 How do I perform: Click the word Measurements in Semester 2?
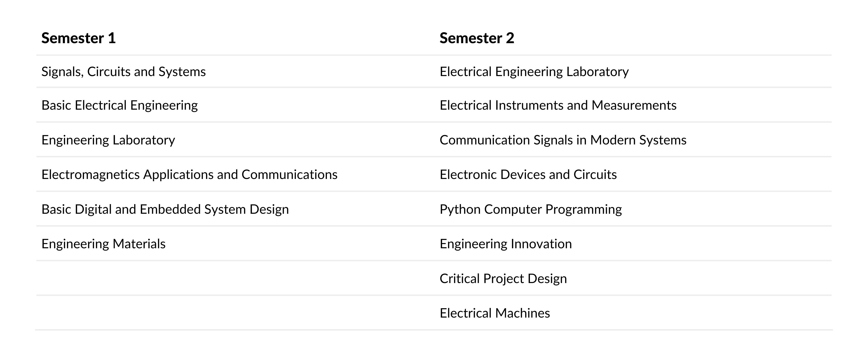634,105
